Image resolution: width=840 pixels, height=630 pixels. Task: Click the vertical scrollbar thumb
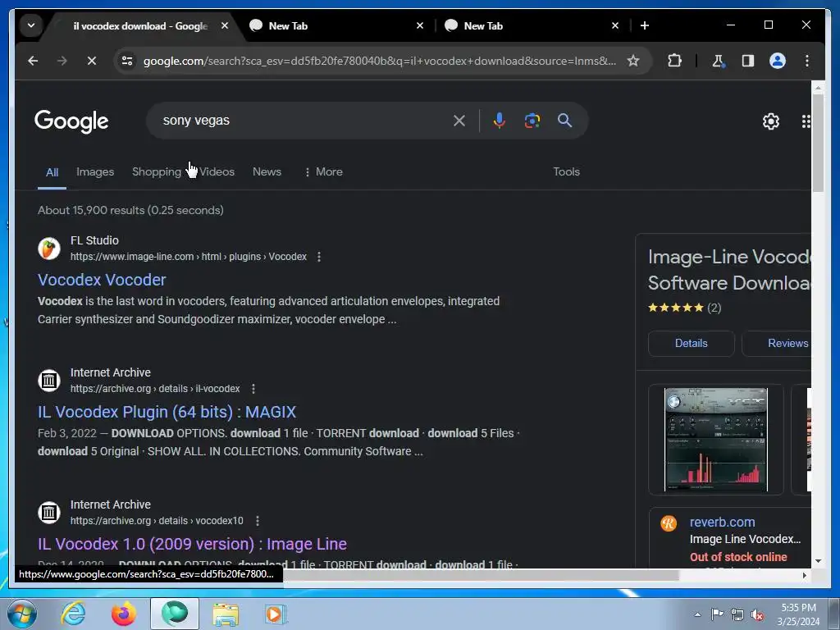[x=818, y=142]
